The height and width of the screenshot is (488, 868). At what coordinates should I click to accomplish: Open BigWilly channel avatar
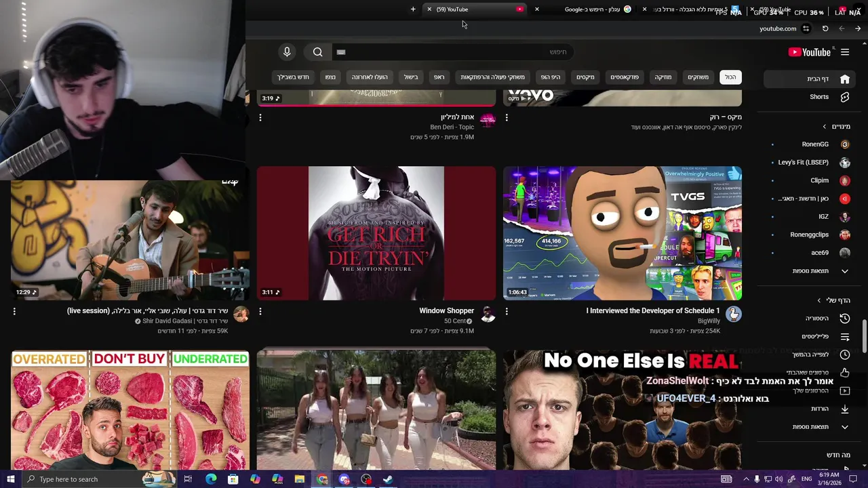(733, 314)
